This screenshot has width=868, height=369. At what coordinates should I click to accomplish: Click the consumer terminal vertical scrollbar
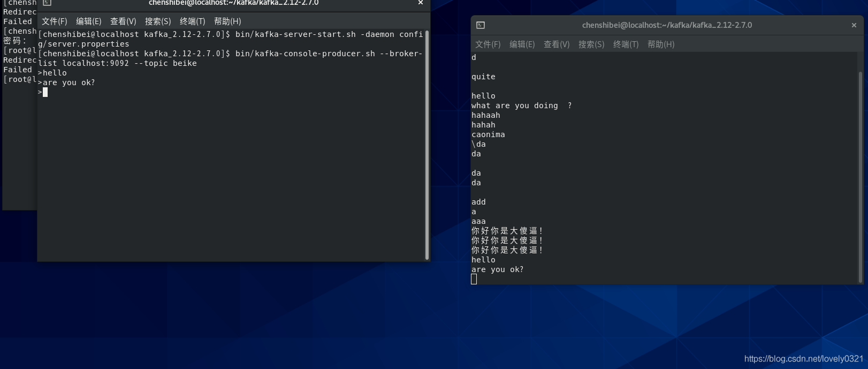pos(861,177)
